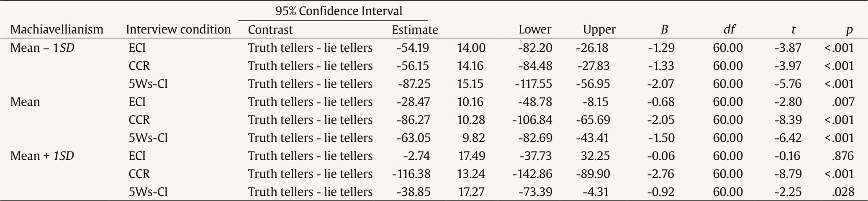
Task: Click the Upper column header
Action: point(599,30)
